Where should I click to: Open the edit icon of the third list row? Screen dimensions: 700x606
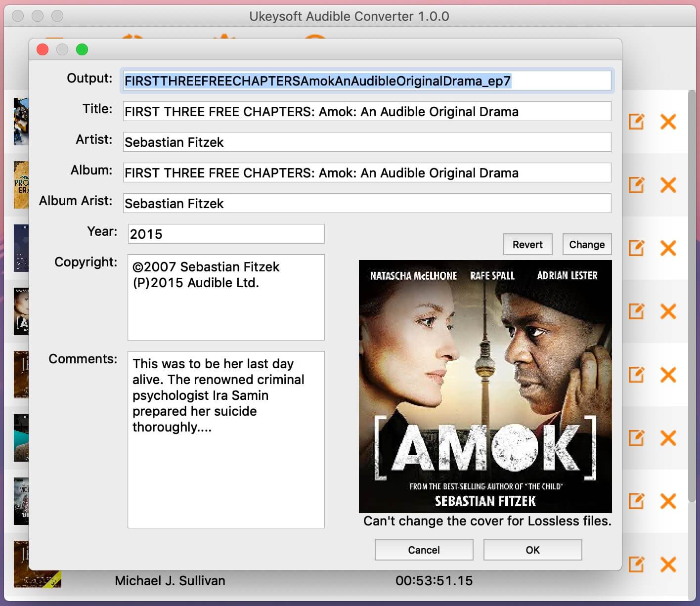pyautogui.click(x=636, y=248)
